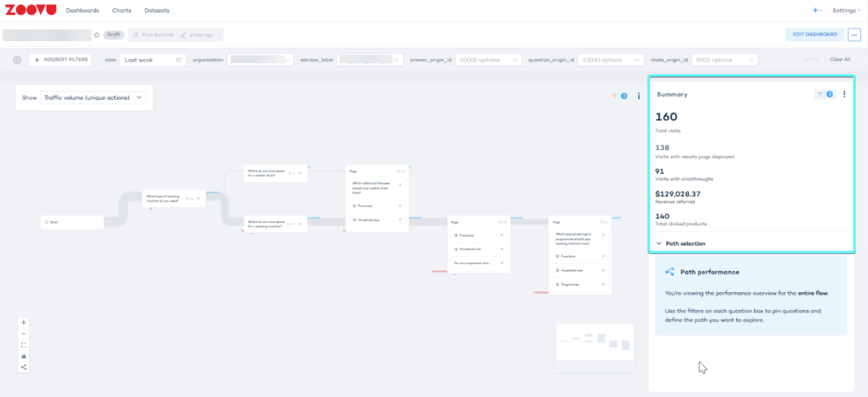Viewport: 868px width, 397px height.
Task: Select the path layout icon below the camera icon
Action: coord(23,366)
